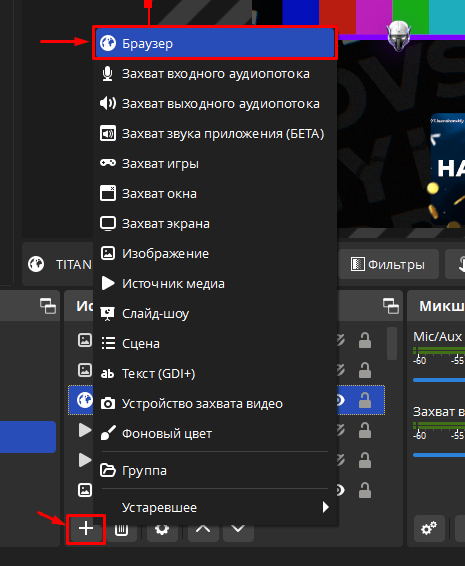Toggle visibility eye on highlighted browser source row
Viewport: 465px width, 566px height.
[x=340, y=400]
